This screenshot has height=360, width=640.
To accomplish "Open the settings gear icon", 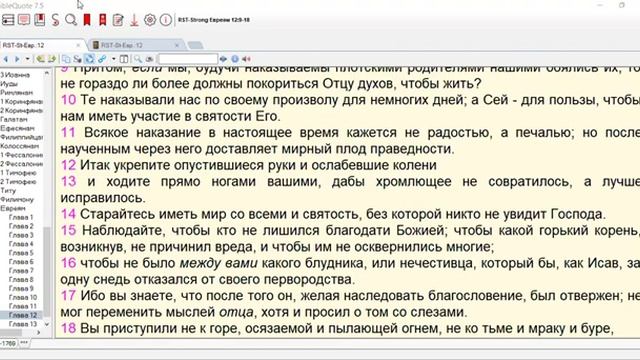I will point(150,20).
